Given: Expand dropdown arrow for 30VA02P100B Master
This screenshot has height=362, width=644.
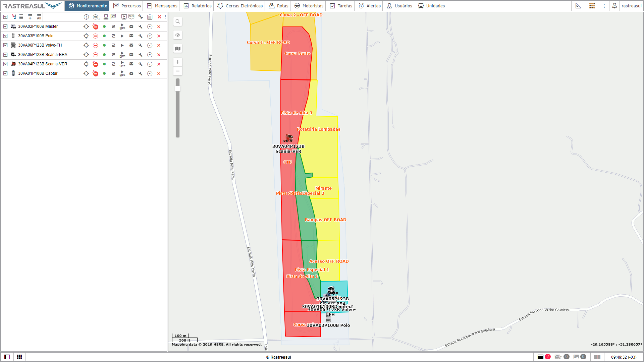Looking at the screenshot, I should pyautogui.click(x=150, y=26).
